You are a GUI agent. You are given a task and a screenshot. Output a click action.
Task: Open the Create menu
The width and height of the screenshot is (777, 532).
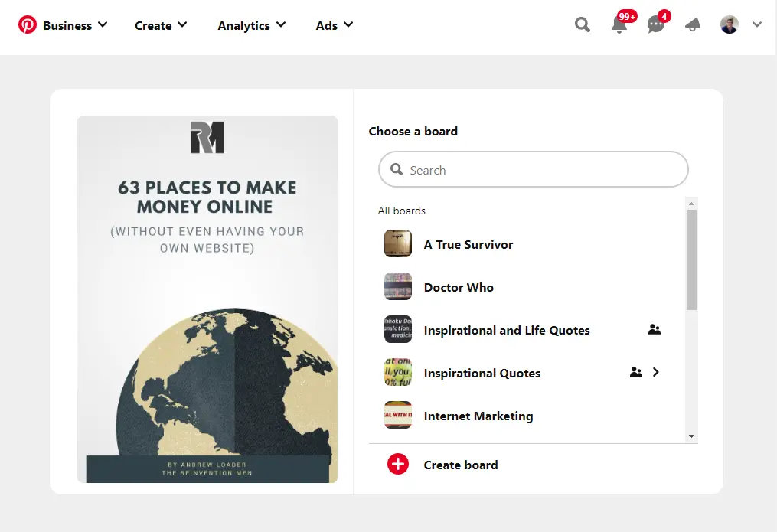(161, 25)
